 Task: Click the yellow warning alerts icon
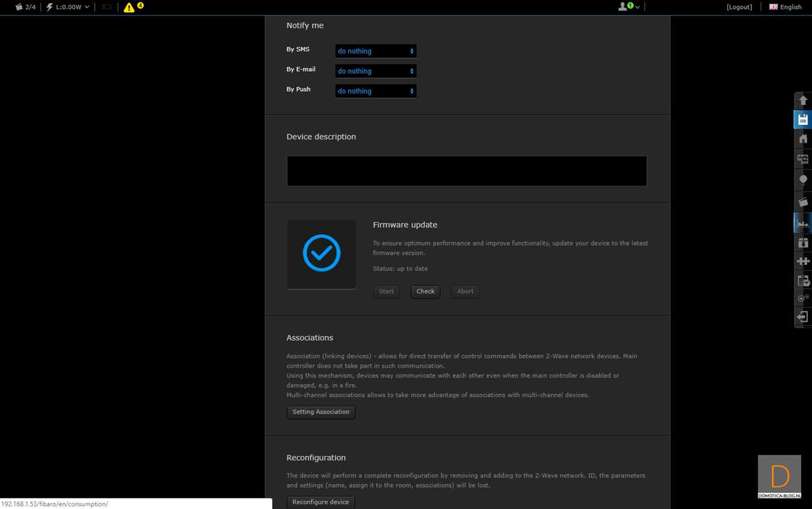point(129,7)
